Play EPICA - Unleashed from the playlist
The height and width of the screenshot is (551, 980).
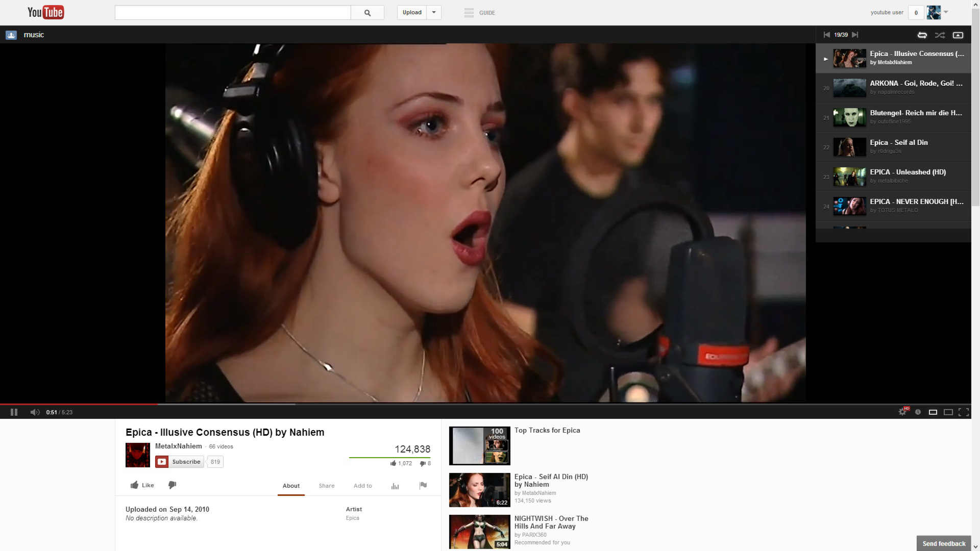coord(908,176)
